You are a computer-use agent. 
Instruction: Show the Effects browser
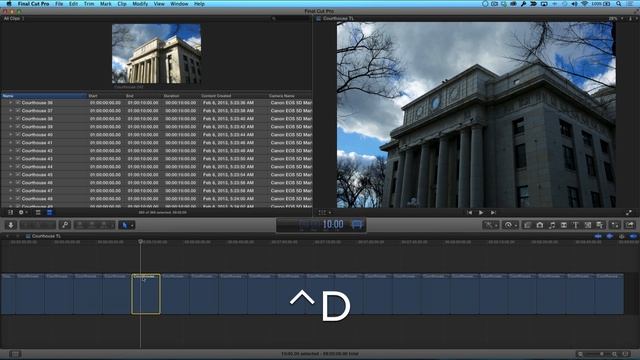pos(527,225)
